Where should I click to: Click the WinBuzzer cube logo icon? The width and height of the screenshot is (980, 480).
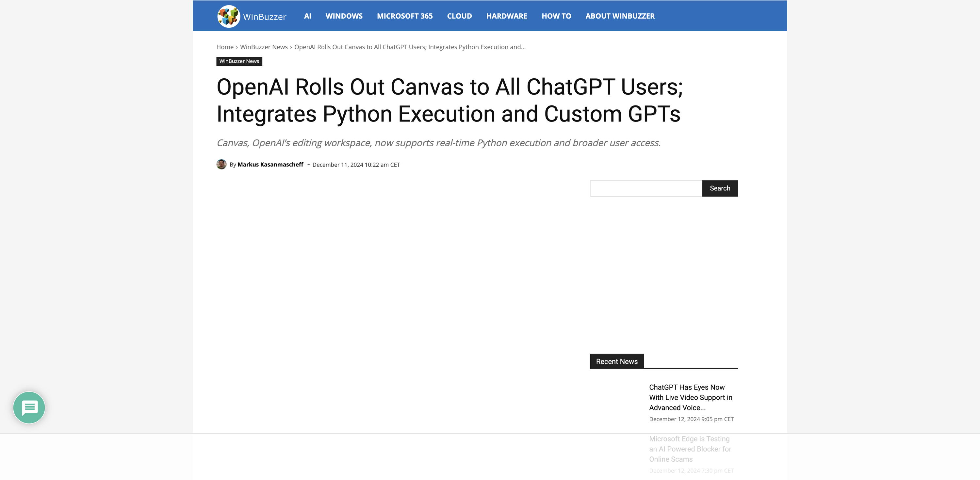click(x=228, y=16)
